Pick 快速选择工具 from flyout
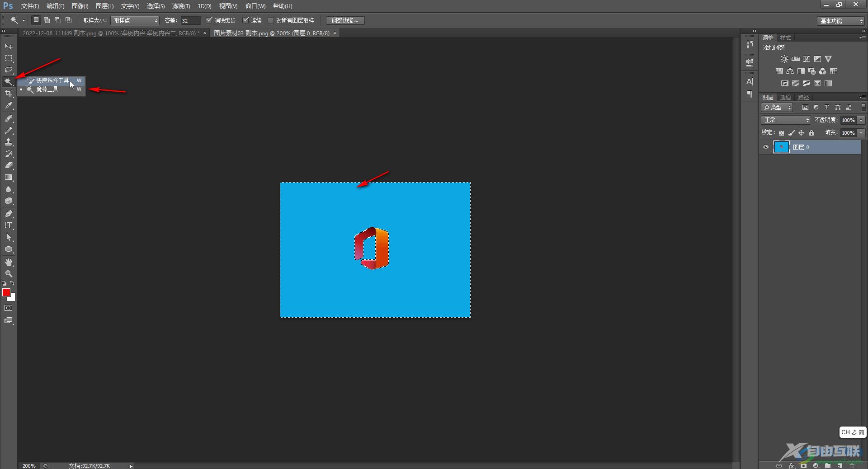This screenshot has width=868, height=469. point(52,80)
